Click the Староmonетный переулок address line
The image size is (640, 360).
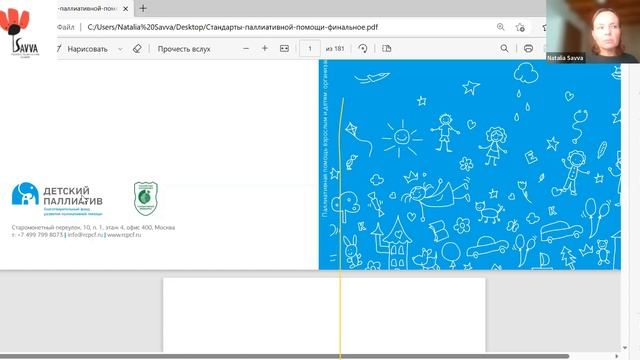(x=93, y=227)
